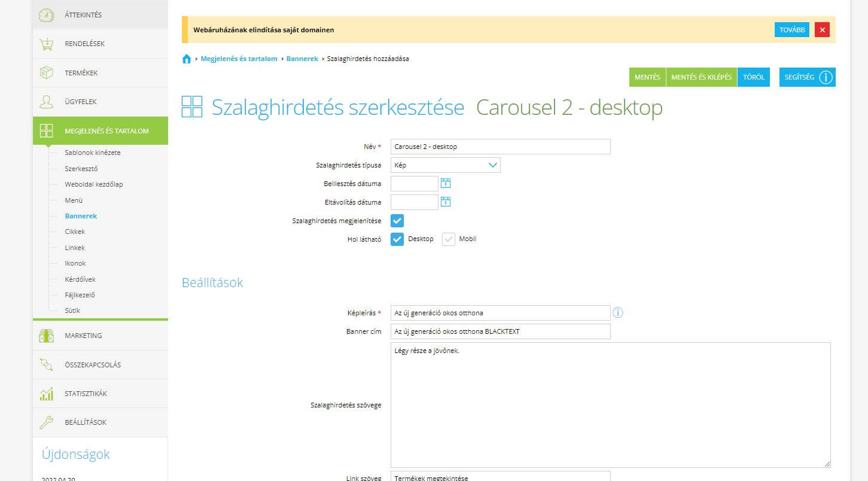The height and width of the screenshot is (481, 868).
Task: Collapse the Megjelenés és tartalom menu
Action: click(100, 131)
